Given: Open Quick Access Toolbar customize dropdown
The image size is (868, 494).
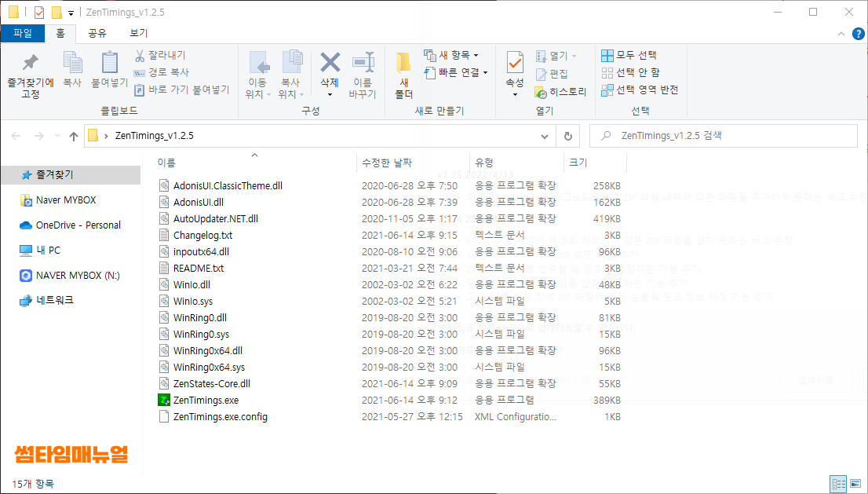Looking at the screenshot, I should [71, 13].
